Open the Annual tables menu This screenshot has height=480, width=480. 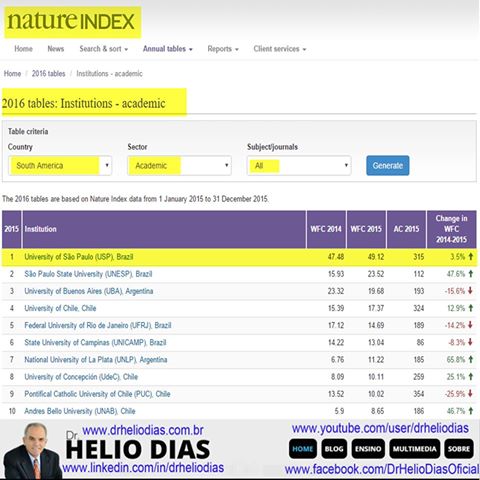(x=168, y=49)
